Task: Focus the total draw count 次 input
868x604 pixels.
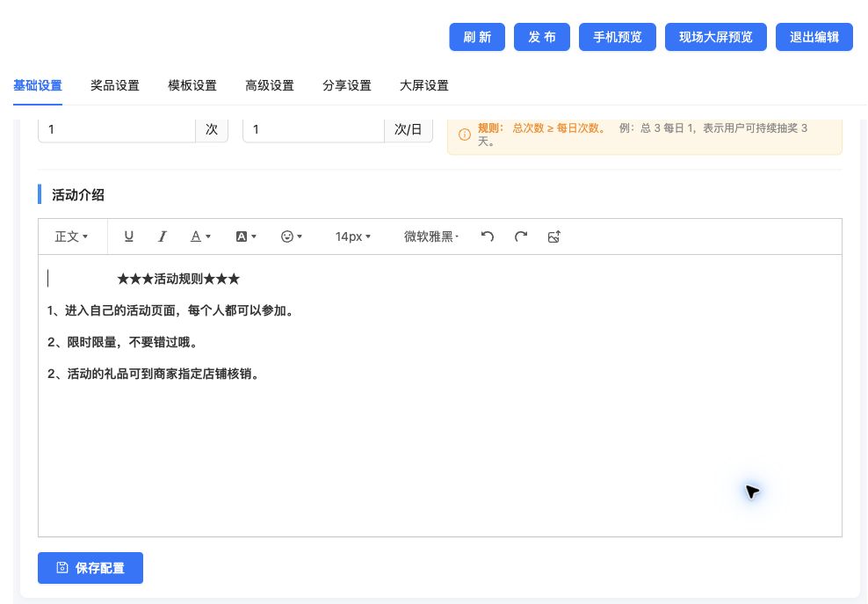Action: pyautogui.click(x=117, y=129)
